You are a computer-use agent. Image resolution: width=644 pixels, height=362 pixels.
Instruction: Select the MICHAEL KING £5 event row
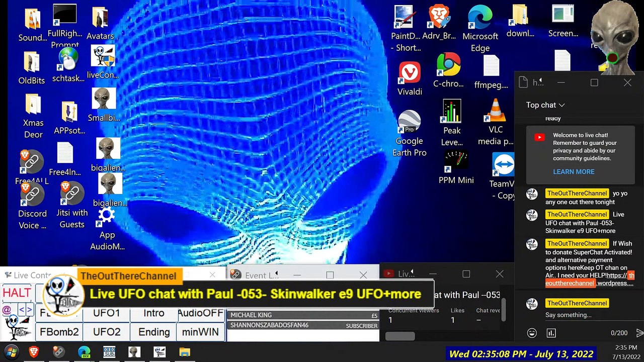(303, 315)
